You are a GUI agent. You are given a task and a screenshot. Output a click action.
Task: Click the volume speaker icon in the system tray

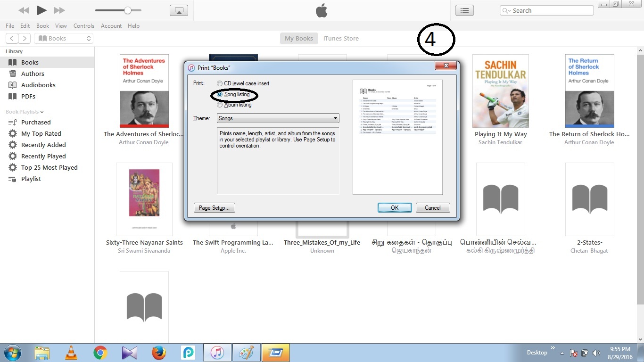tap(596, 353)
